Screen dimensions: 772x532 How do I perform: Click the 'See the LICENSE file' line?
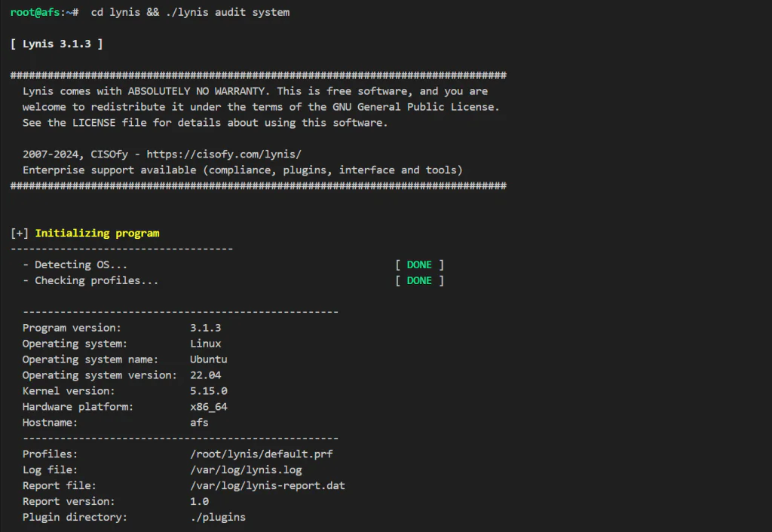pos(205,123)
